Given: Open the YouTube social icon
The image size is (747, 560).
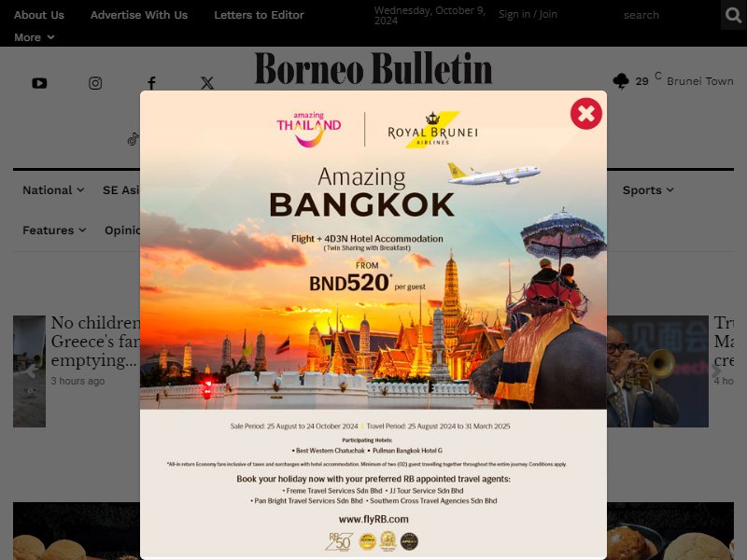Looking at the screenshot, I should coord(39,83).
